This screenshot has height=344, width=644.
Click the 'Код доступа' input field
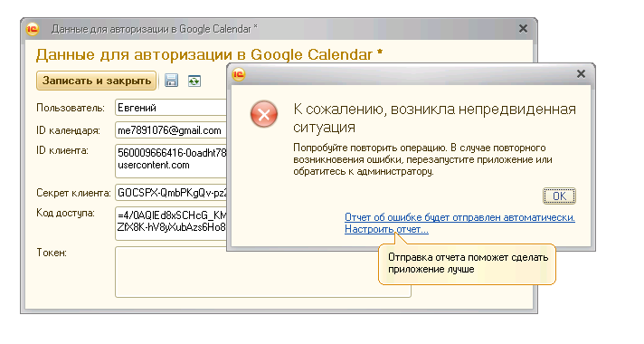(x=171, y=224)
